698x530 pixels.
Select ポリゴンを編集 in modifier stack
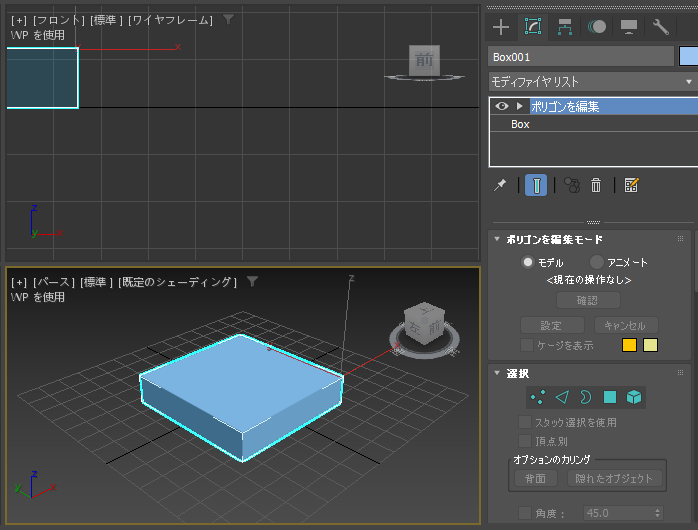[613, 106]
